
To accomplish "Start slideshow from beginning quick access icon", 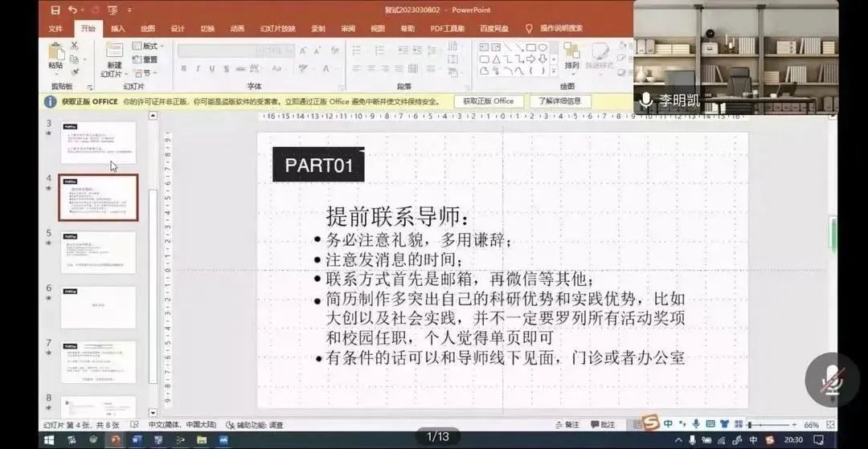I will tap(113, 10).
